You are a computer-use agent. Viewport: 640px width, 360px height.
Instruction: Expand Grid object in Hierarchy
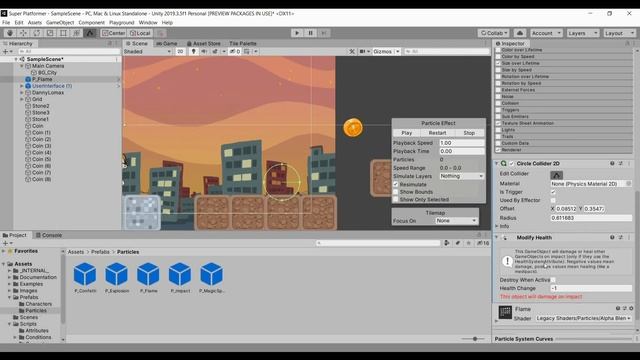pos(22,99)
